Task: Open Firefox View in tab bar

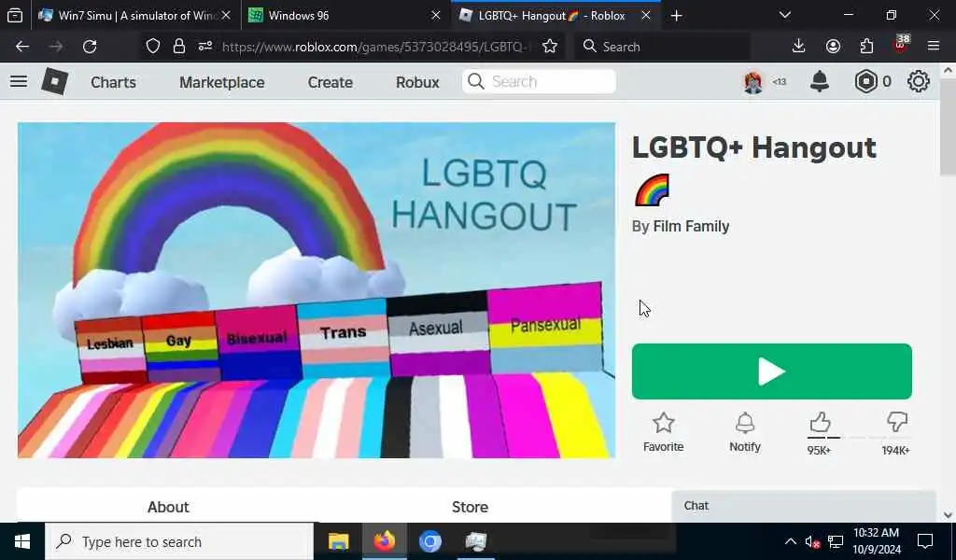Action: click(x=15, y=15)
